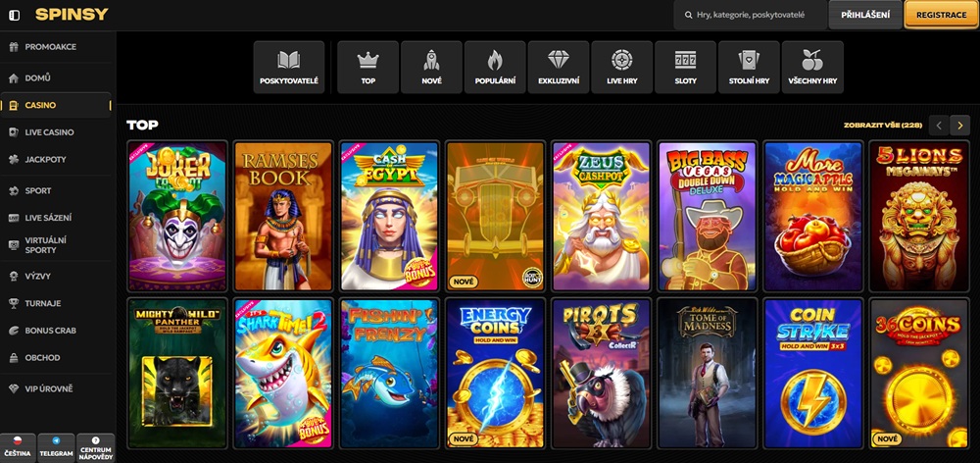Click the CASINO sidebar icon
The width and height of the screenshot is (980, 463).
(13, 105)
